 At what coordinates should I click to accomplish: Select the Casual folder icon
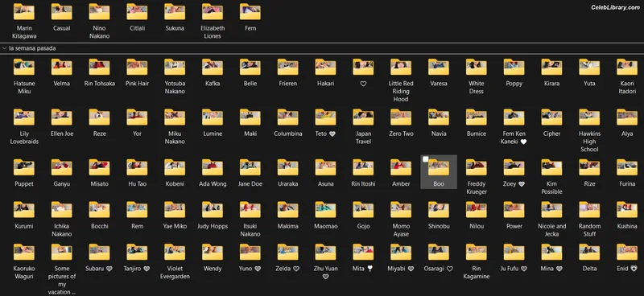coord(62,12)
